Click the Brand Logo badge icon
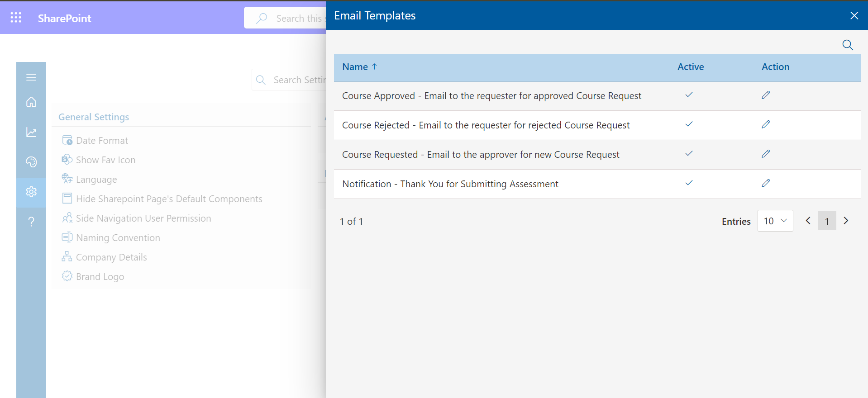The width and height of the screenshot is (868, 398). pos(67,276)
